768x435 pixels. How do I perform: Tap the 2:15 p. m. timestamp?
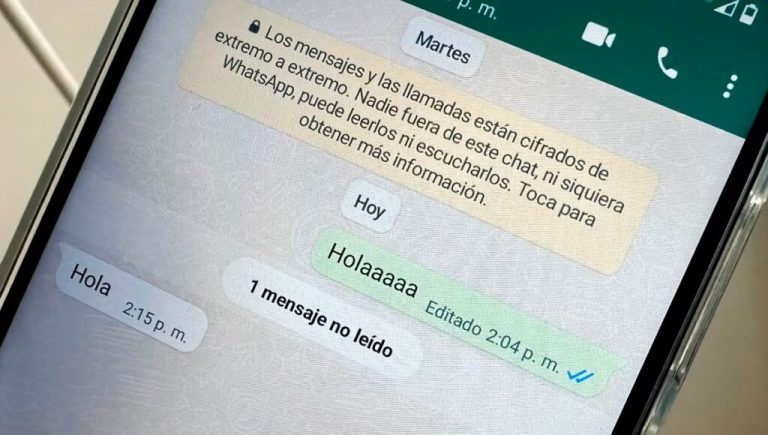coord(155,322)
